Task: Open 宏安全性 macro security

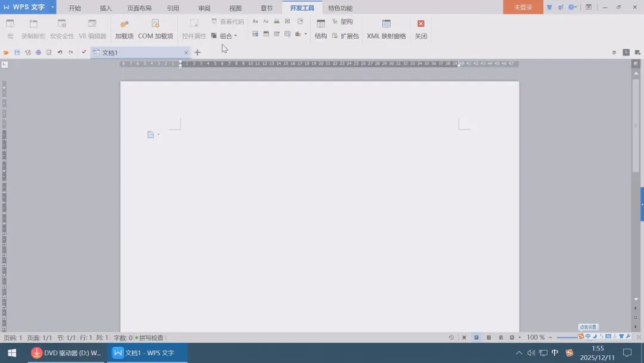Action: 61,29
